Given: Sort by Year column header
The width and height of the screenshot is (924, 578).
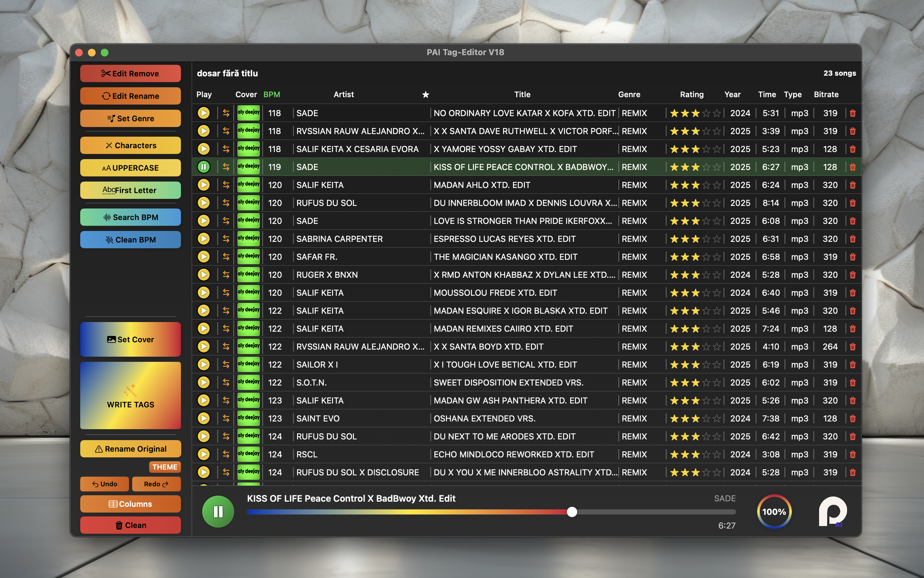Looking at the screenshot, I should pos(732,94).
